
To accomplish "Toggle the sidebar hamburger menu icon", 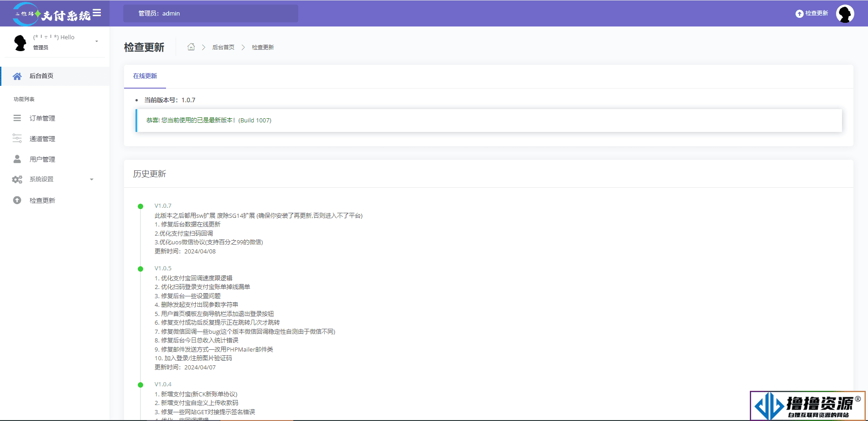I will coord(97,13).
